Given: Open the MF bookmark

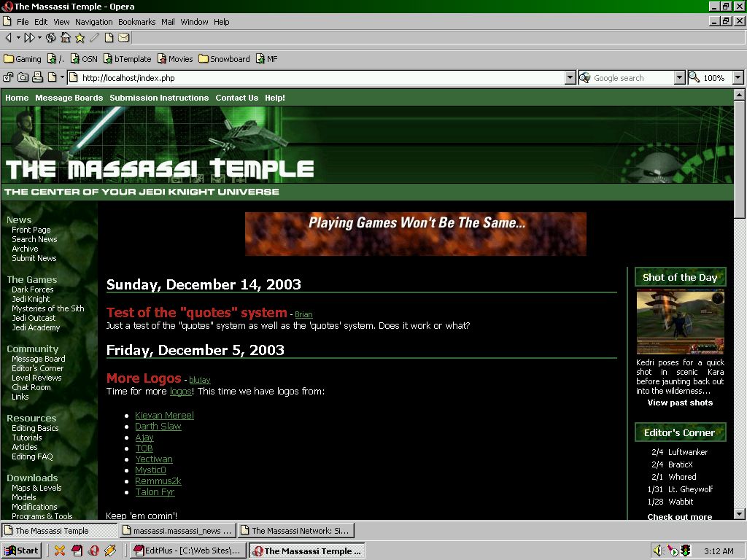Looking at the screenshot, I should pyautogui.click(x=266, y=59).
